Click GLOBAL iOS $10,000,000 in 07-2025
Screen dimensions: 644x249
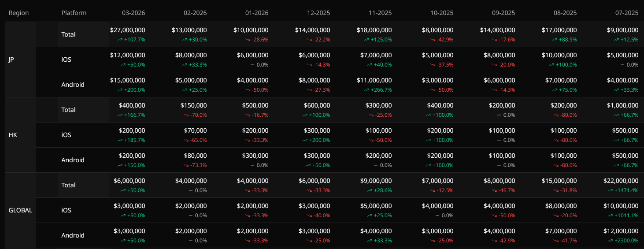[x=621, y=206]
